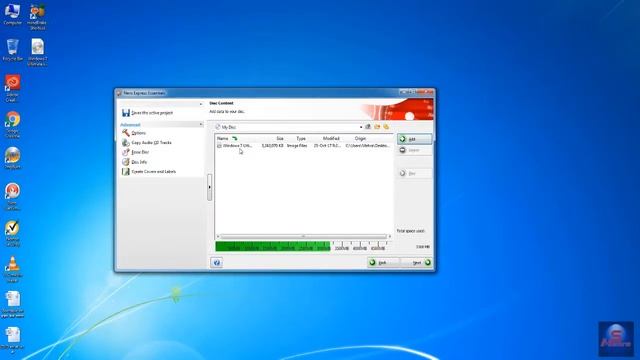Collapse the left panel with the side handle
Screen dimensions: 640x360
click(x=209, y=187)
